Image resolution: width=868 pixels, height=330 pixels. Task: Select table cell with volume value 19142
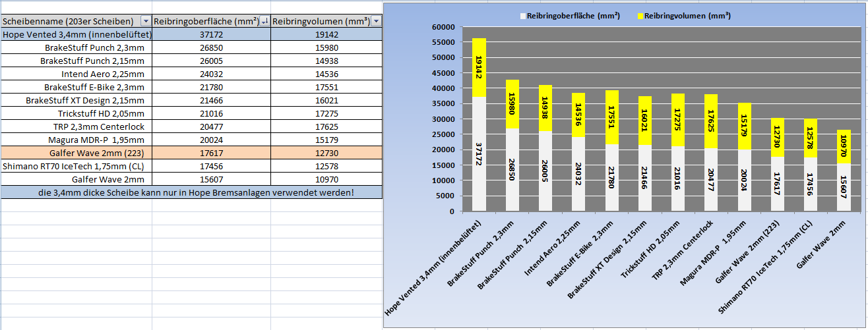click(x=326, y=35)
